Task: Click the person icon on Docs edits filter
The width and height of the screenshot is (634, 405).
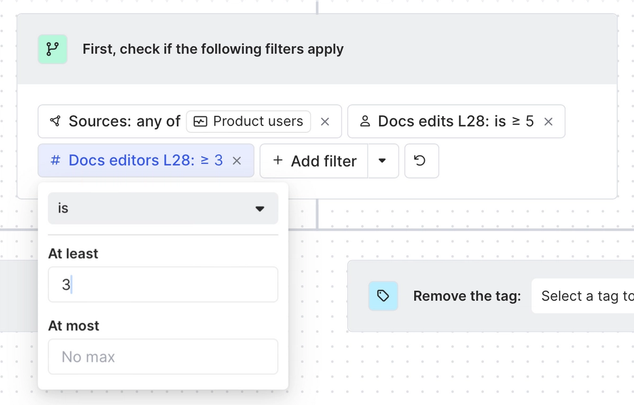Action: click(365, 121)
